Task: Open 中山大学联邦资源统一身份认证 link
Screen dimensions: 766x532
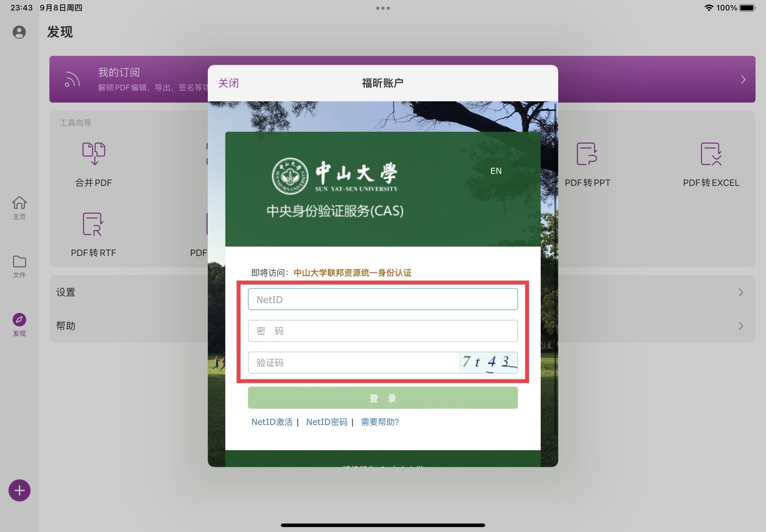Action: [352, 273]
